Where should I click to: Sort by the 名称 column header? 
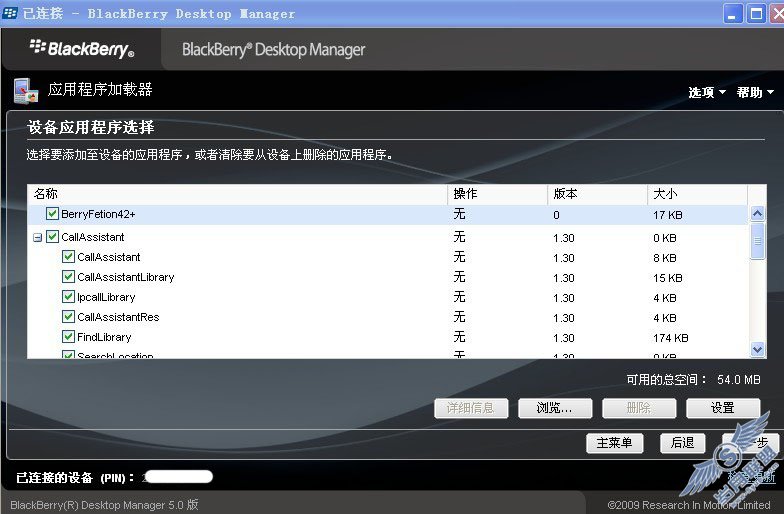click(237, 194)
